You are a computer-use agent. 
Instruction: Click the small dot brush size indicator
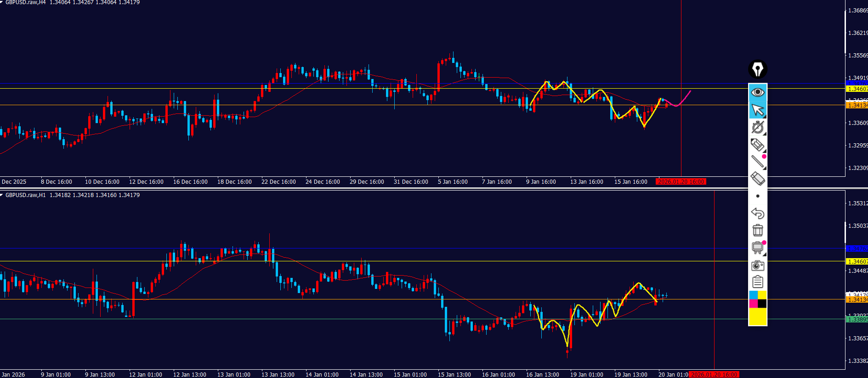click(x=758, y=196)
